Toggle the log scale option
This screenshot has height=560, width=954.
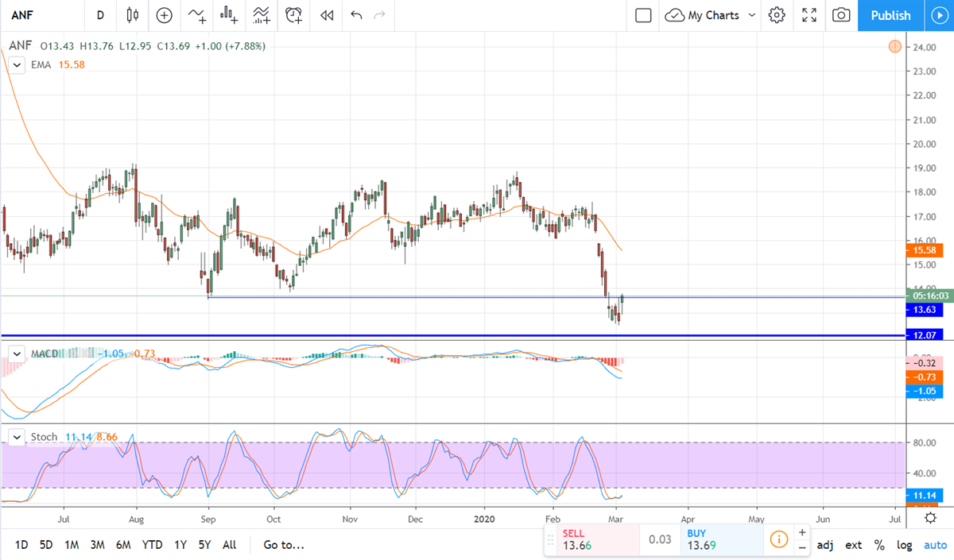click(905, 545)
